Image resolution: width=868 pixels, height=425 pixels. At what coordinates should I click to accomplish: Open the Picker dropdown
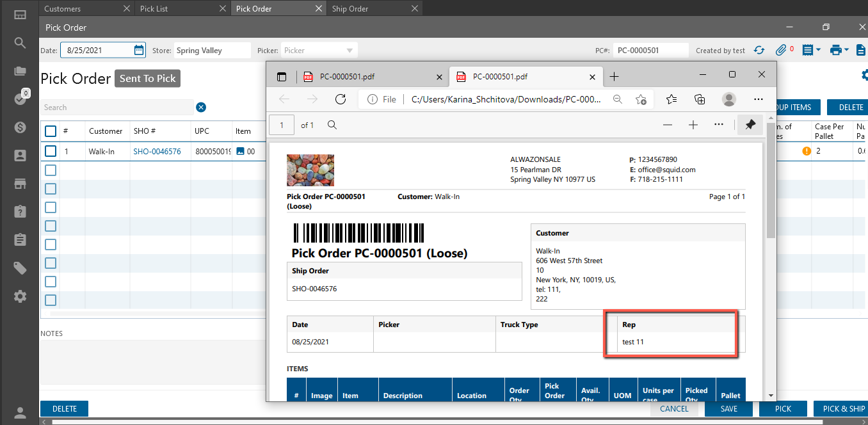319,50
